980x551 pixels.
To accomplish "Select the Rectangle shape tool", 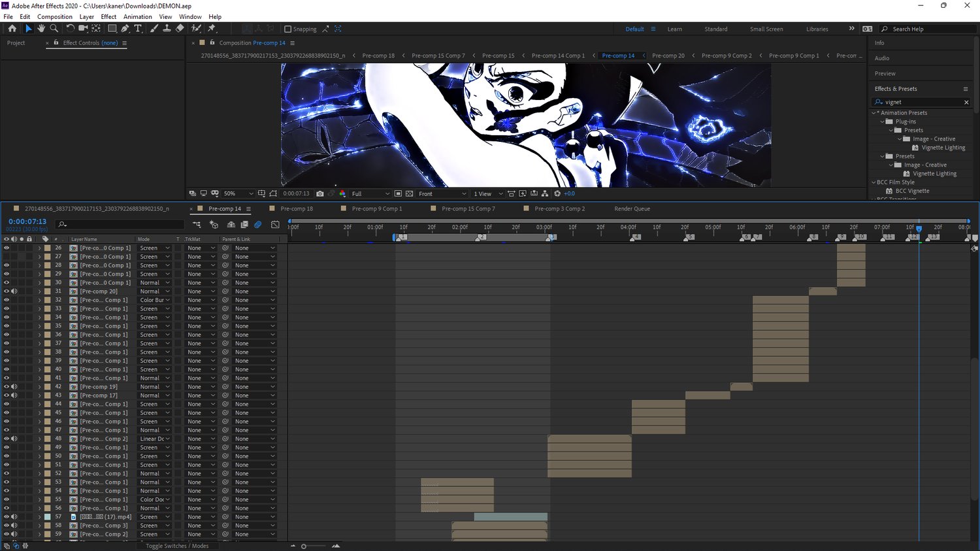I will [x=112, y=29].
